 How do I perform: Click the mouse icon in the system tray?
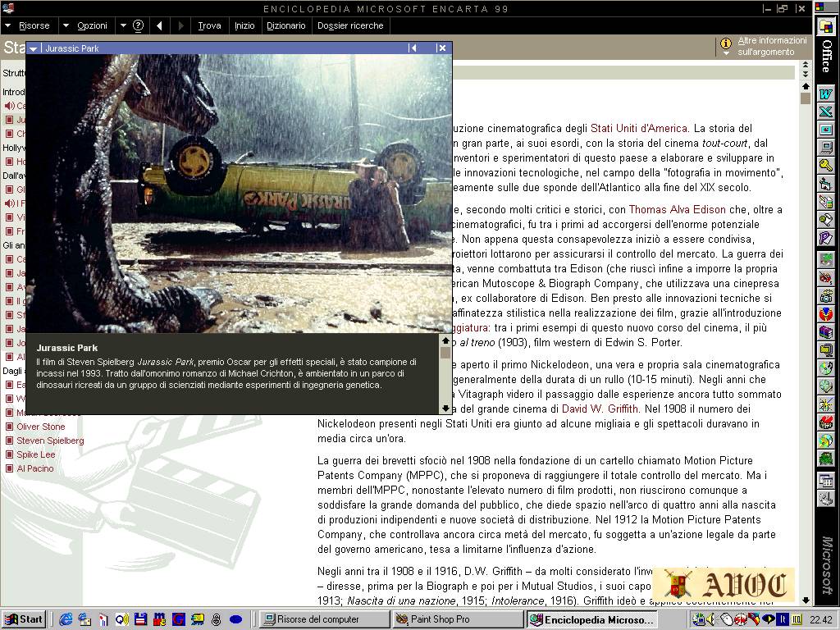pos(726,620)
